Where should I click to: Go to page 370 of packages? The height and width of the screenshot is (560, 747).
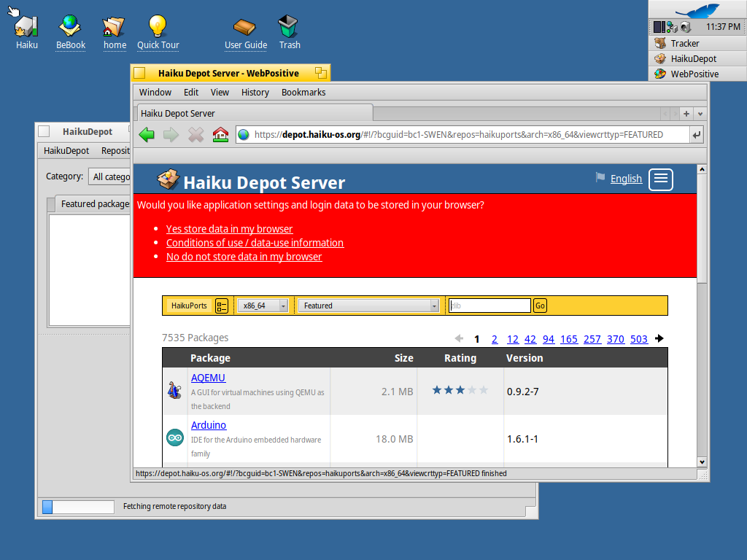pyautogui.click(x=616, y=339)
